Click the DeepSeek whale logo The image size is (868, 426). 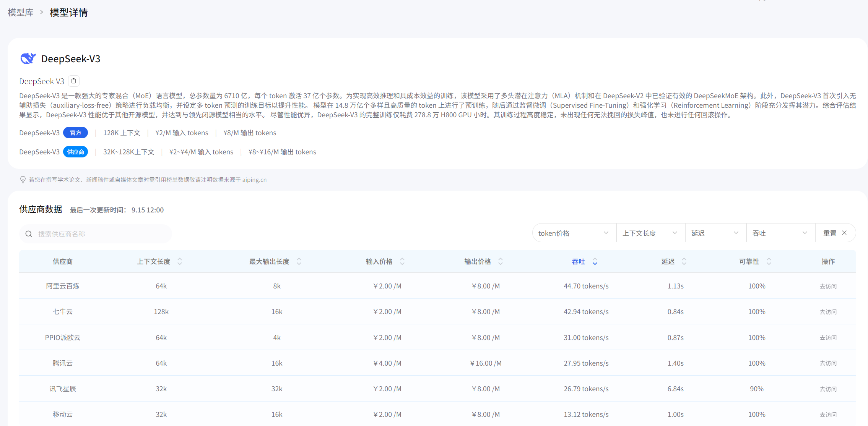pyautogui.click(x=28, y=58)
